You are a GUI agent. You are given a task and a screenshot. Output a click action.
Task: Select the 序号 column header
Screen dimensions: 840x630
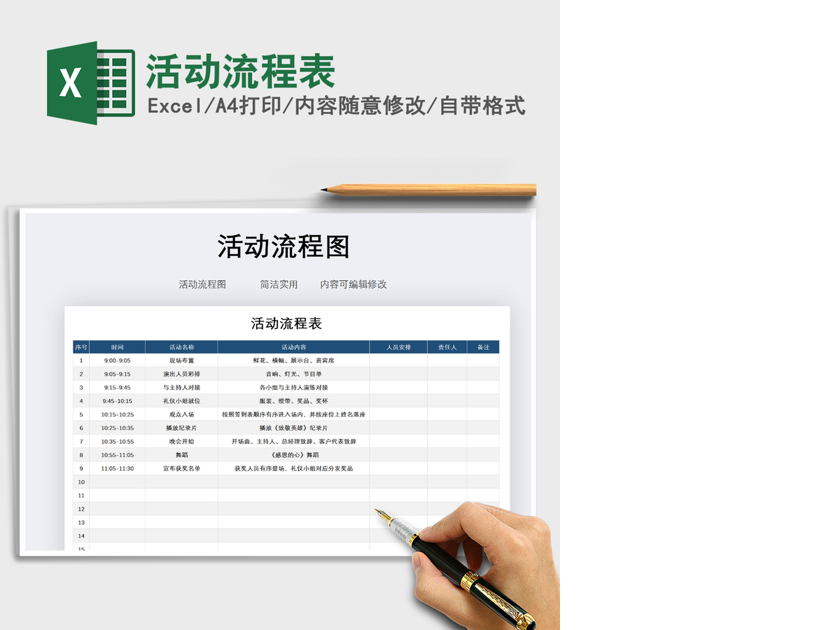coord(81,347)
